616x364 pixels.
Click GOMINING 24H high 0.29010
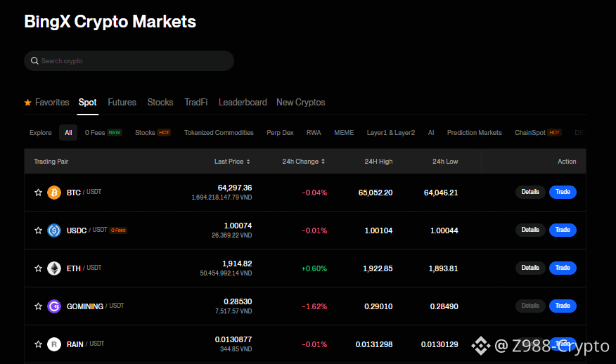coord(378,306)
